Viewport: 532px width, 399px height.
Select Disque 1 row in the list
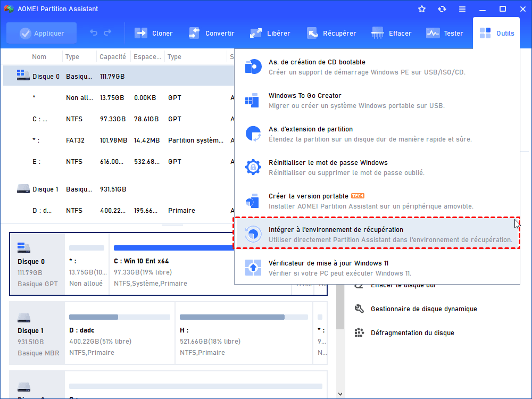click(119, 189)
